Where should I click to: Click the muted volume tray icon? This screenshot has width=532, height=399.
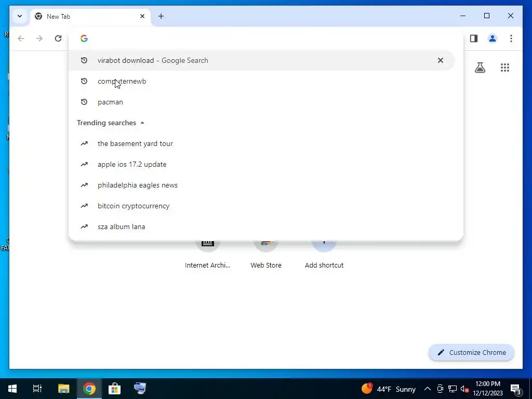[x=464, y=389]
